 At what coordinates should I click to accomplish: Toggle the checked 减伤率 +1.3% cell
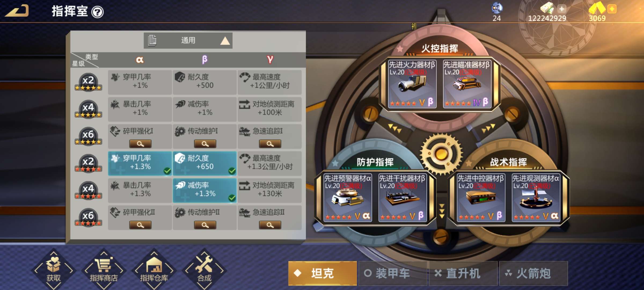pyautogui.click(x=205, y=190)
